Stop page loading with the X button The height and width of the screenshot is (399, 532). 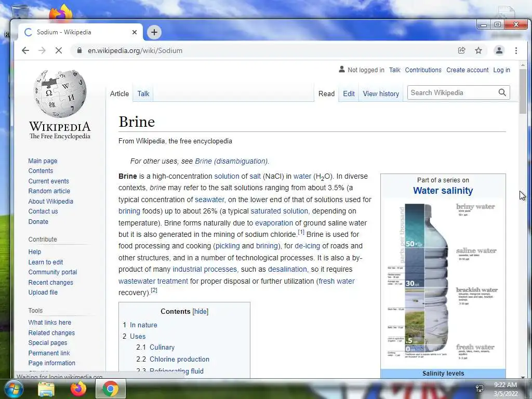(x=58, y=50)
